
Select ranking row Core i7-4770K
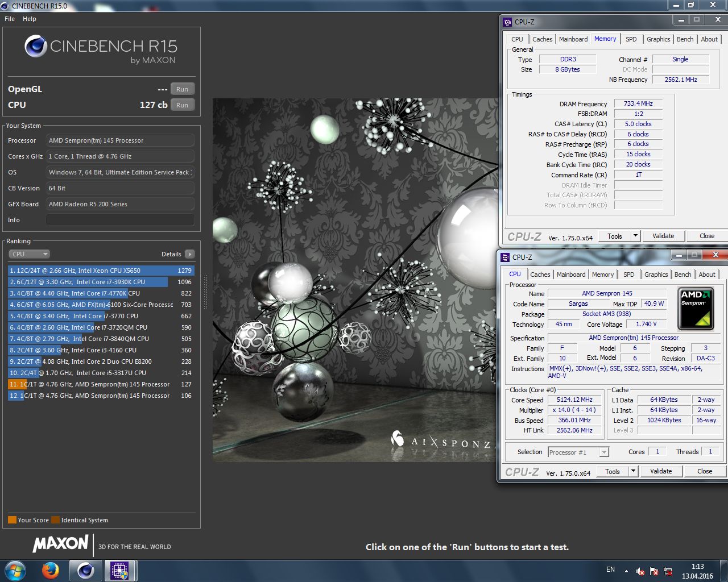(x=101, y=293)
